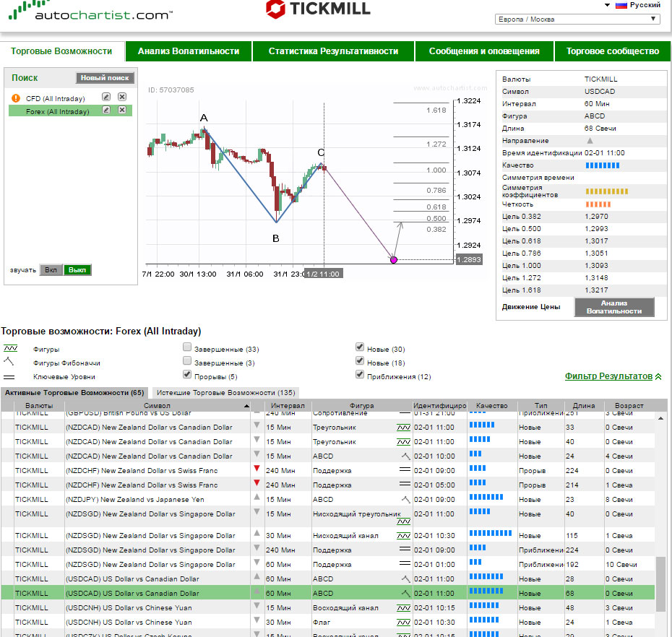Open the Торговые Возможности tab
672x637 pixels.
61,51
